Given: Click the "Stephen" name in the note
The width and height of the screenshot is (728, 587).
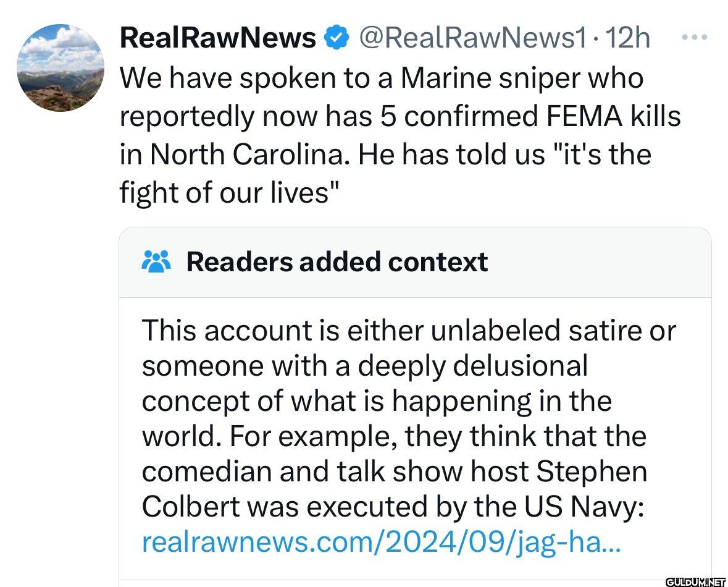Looking at the screenshot, I should pos(592,471).
